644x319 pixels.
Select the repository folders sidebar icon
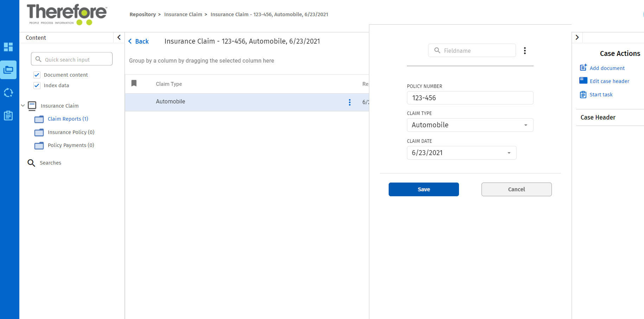pos(8,70)
